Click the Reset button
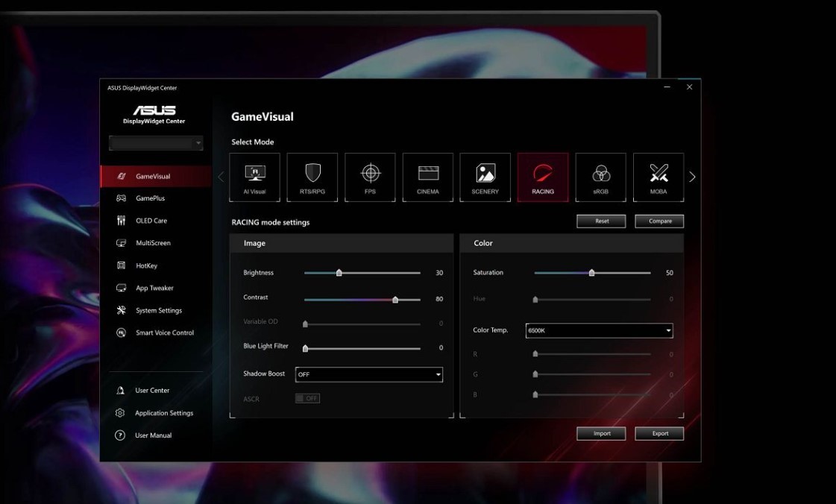 tap(601, 221)
